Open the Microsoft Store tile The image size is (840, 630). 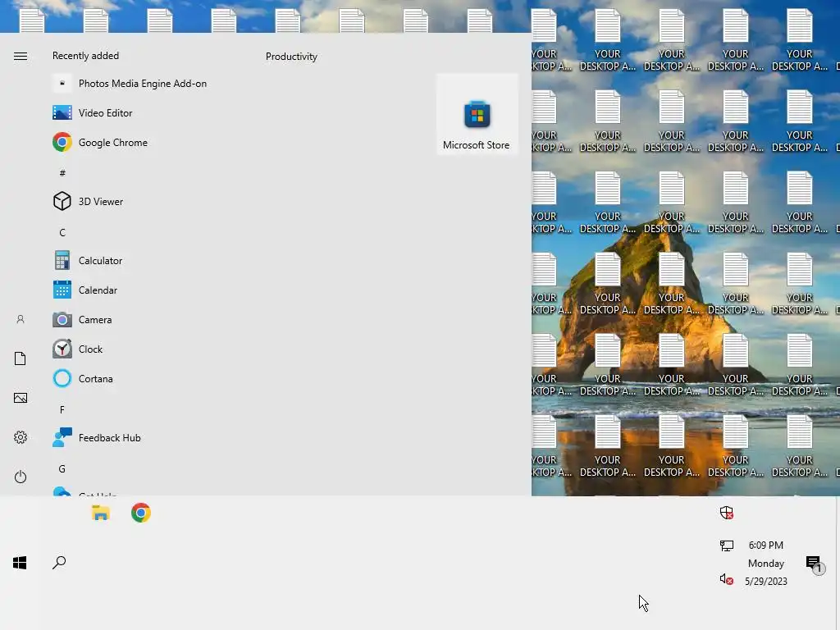(477, 114)
